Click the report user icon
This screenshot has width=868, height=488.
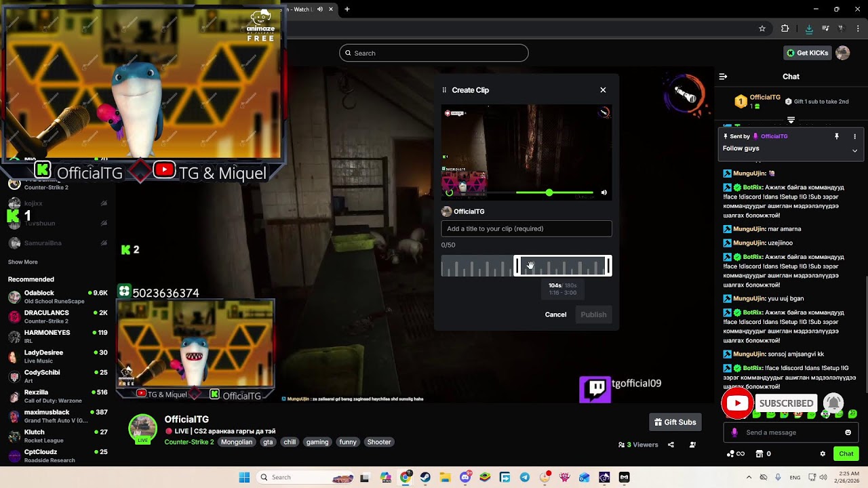(692, 445)
